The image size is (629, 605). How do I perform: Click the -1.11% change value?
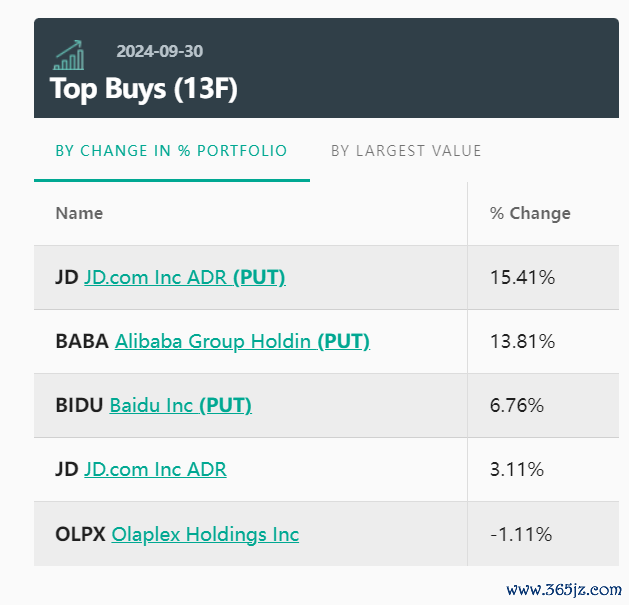tap(521, 534)
